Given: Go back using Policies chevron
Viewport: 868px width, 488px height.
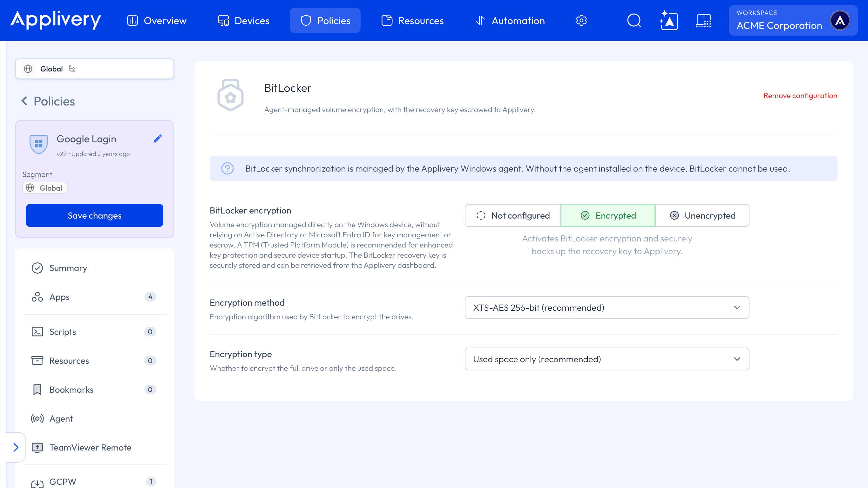Looking at the screenshot, I should click(24, 101).
